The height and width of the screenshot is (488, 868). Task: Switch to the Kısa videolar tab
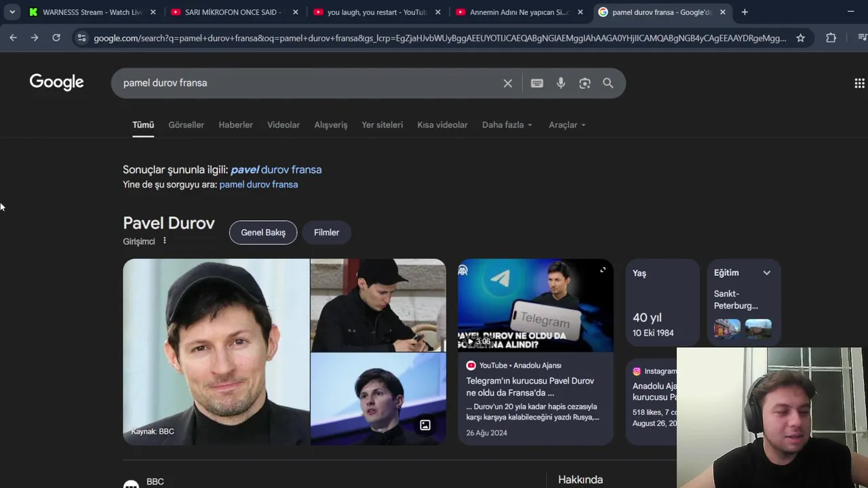(x=442, y=125)
